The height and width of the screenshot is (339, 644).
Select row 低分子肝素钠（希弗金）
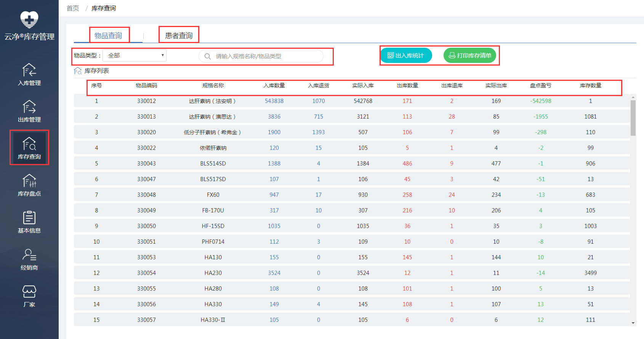352,132
